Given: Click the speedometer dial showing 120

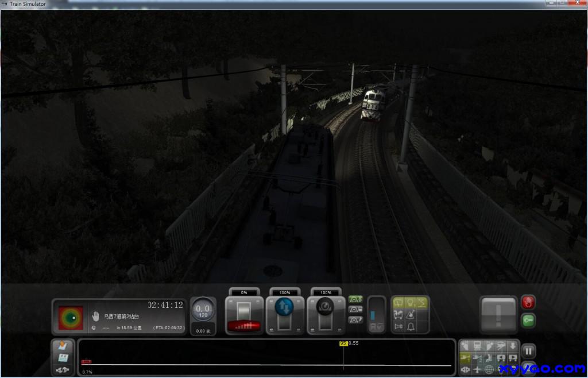Looking at the screenshot, I should tap(203, 310).
